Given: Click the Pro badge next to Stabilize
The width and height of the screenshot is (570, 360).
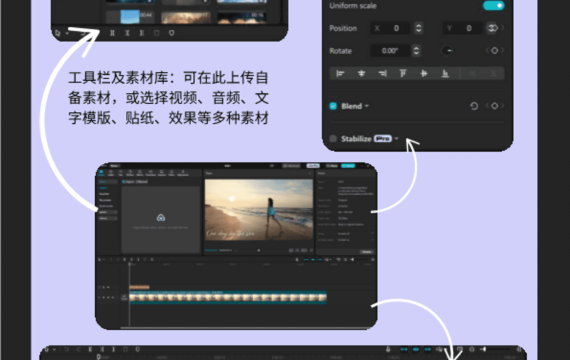Looking at the screenshot, I should pyautogui.click(x=382, y=139).
